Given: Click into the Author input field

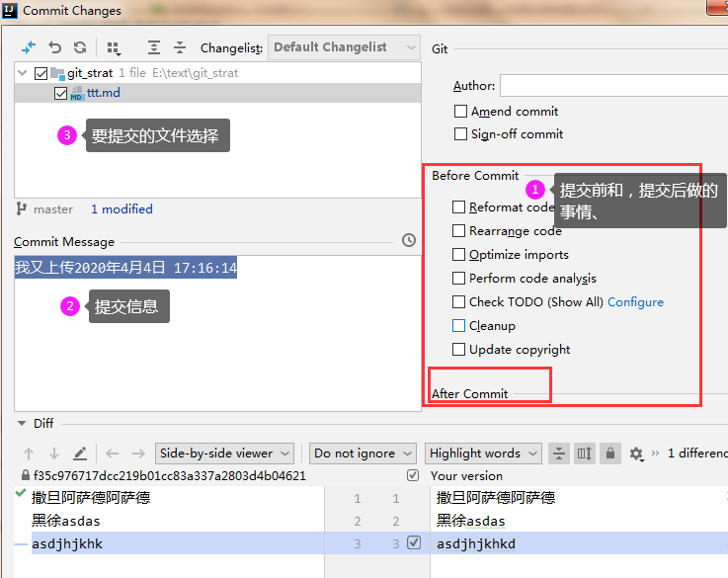Looking at the screenshot, I should pos(613,86).
